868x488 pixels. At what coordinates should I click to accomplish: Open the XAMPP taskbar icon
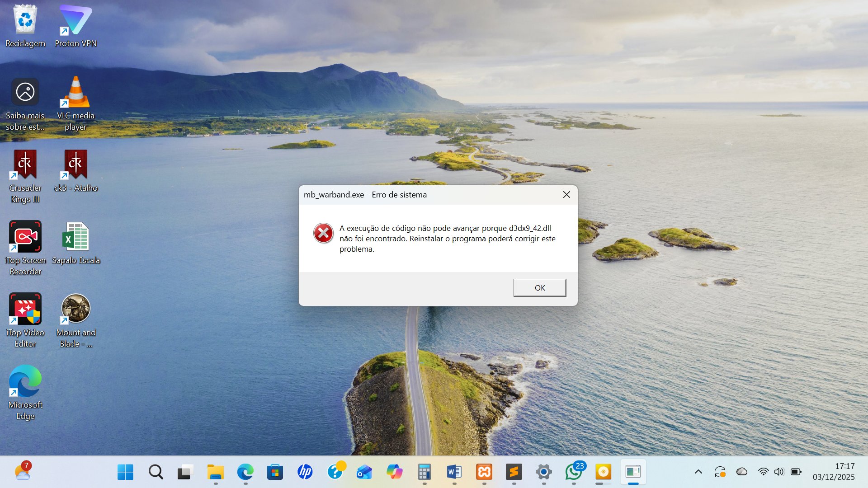[484, 472]
